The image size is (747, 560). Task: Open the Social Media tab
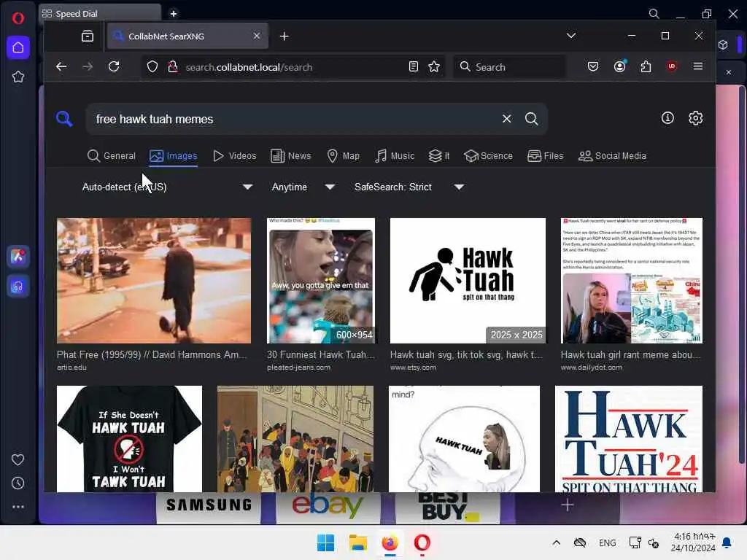(x=612, y=156)
